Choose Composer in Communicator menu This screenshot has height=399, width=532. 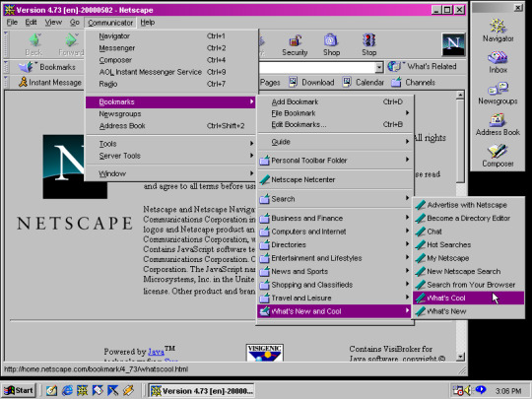(x=171, y=60)
